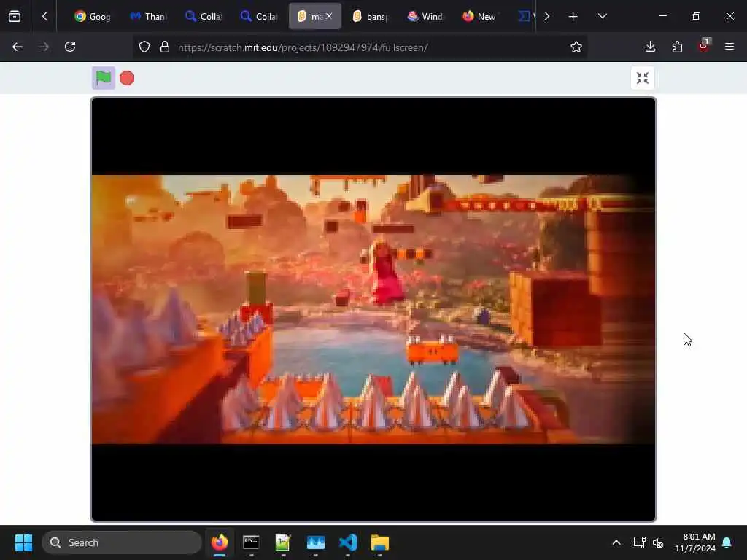
Task: Open a new tab with plus button
Action: click(x=573, y=17)
